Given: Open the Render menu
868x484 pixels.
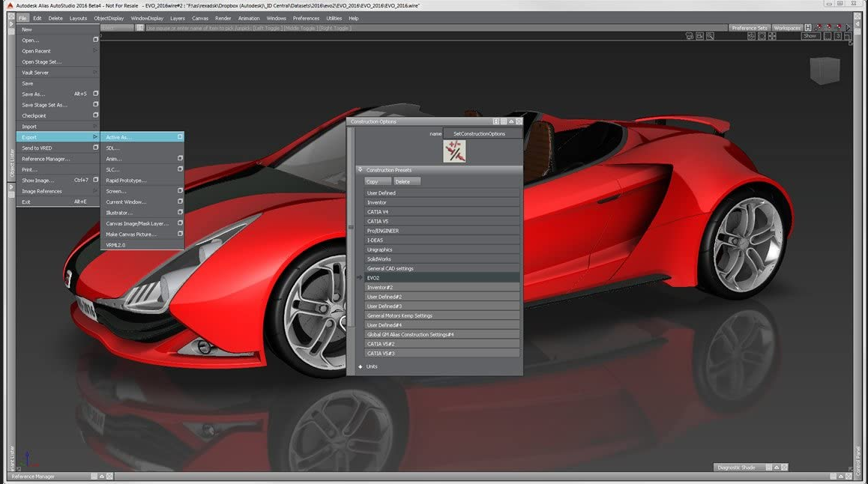Looking at the screenshot, I should click(223, 18).
